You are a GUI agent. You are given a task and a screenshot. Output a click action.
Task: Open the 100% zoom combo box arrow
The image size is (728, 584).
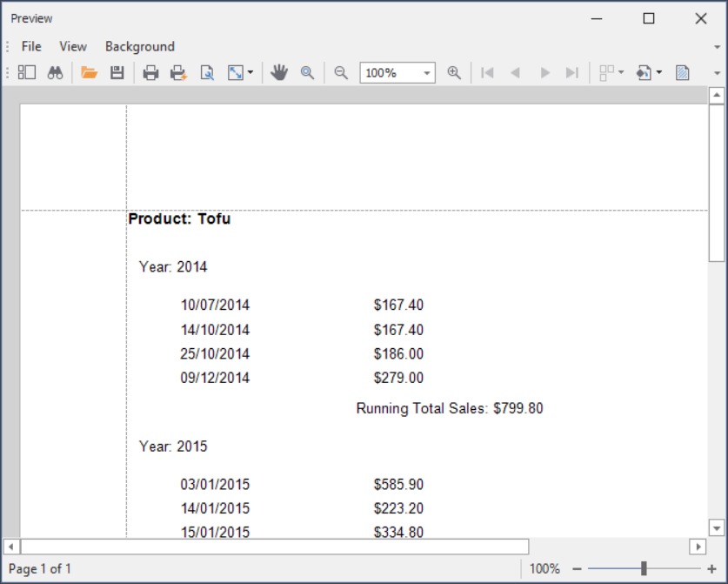(x=427, y=73)
